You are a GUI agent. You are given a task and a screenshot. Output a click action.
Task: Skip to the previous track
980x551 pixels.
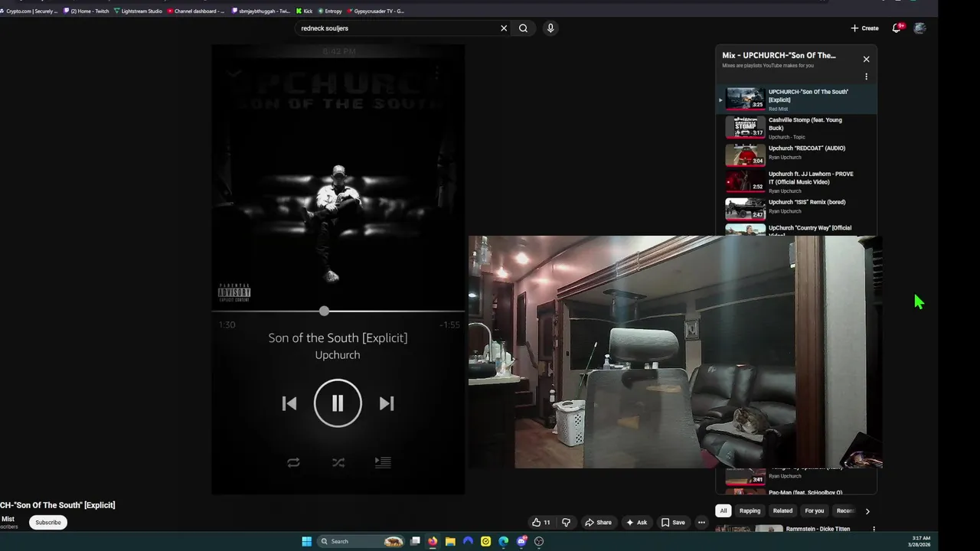coord(289,403)
